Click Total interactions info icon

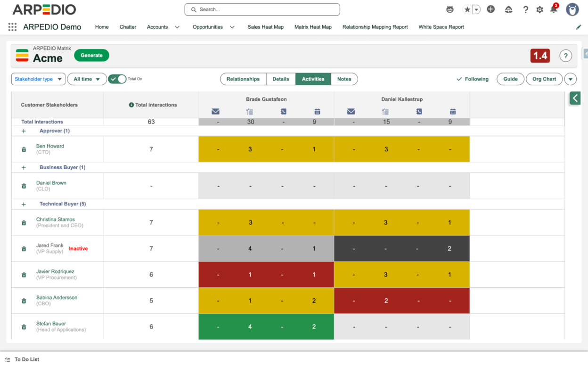coord(131,105)
